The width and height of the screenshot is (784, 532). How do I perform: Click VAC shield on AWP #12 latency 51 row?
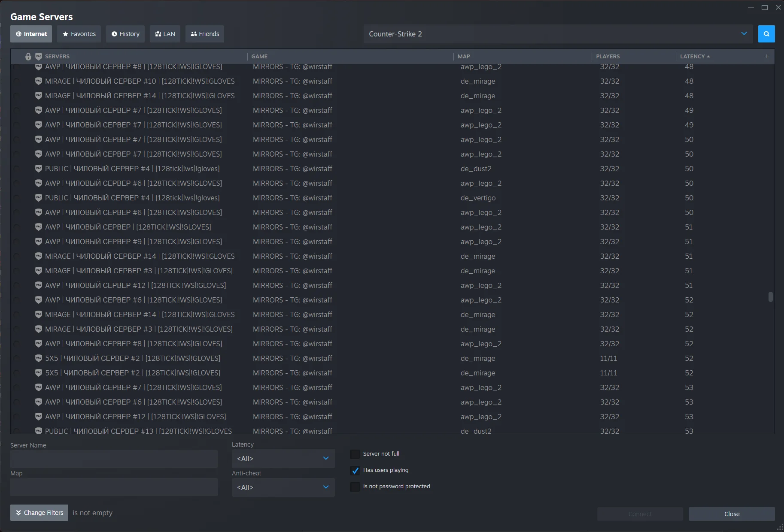[x=39, y=285]
